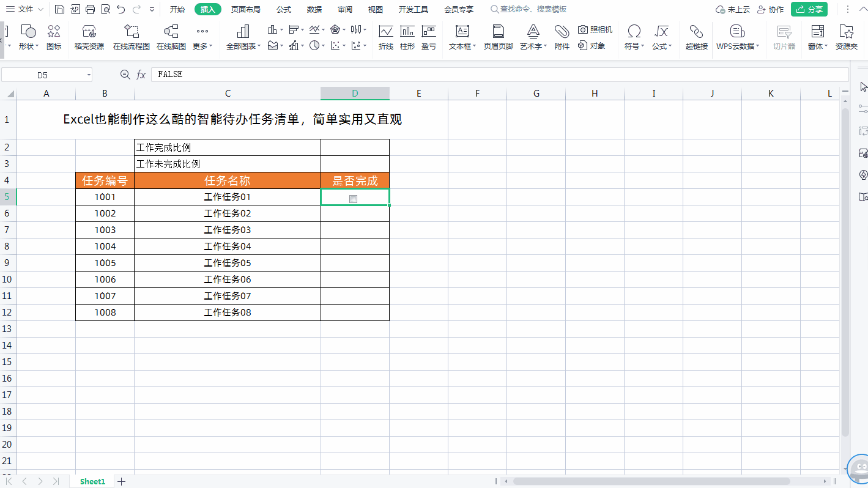868x488 pixels.
Task: Switch to the 审阅 tab
Action: (345, 9)
